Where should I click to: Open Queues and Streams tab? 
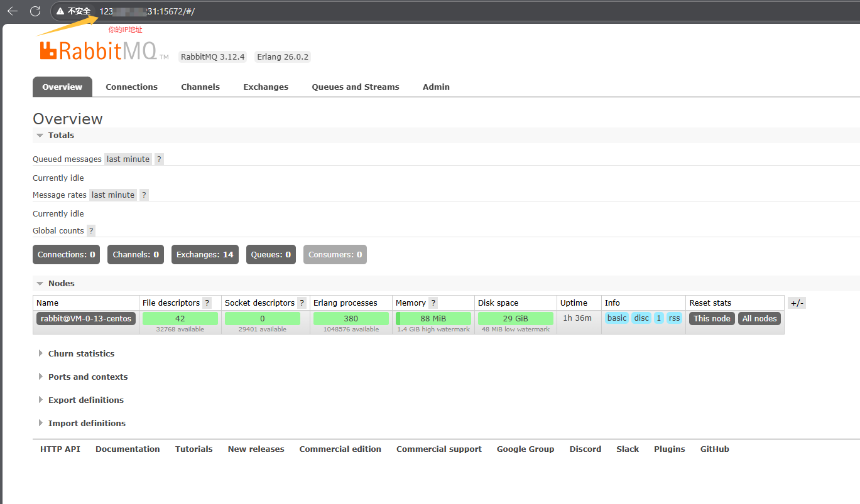(356, 87)
